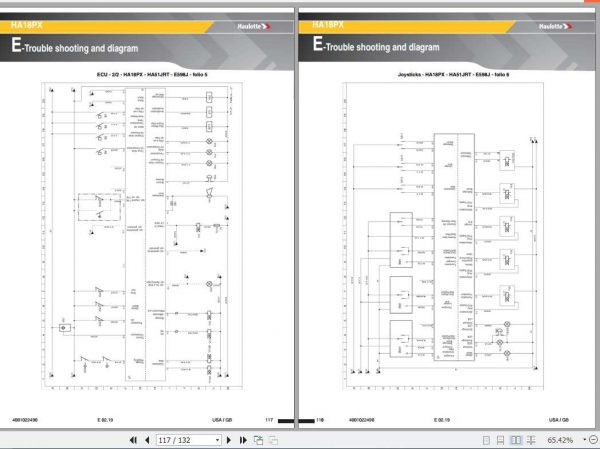Select the two-page facing view
Image resolution: width=600 pixels, height=449 pixels.
tap(515, 440)
